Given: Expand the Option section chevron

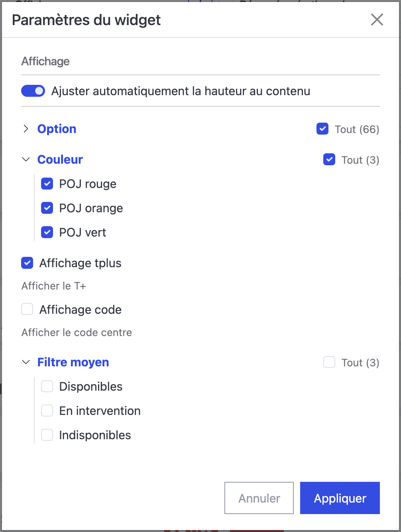Looking at the screenshot, I should (x=26, y=129).
